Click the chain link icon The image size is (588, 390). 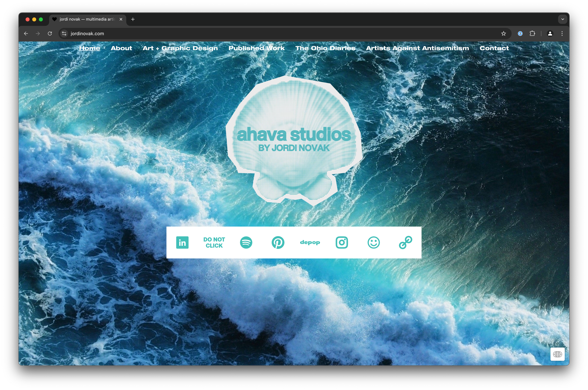click(x=405, y=243)
